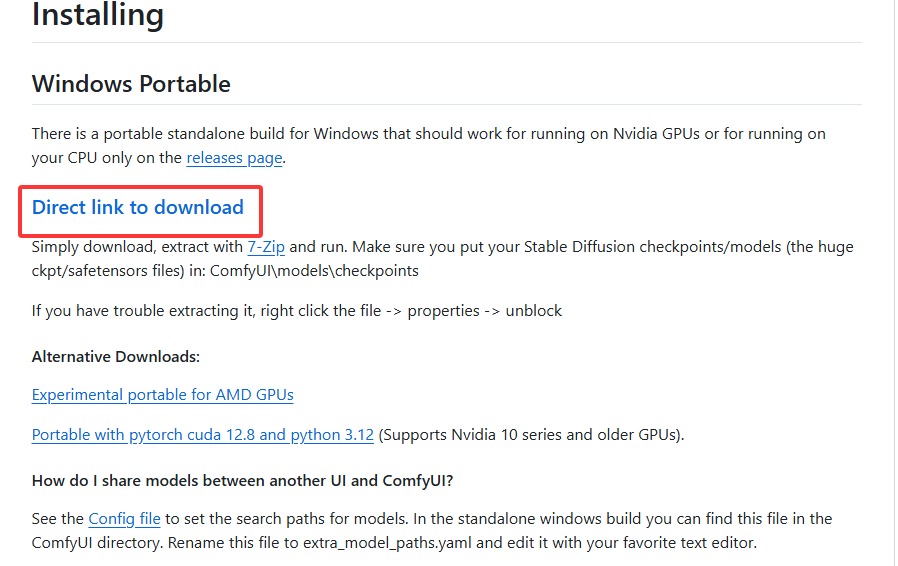Click the 'Simply download, extract with' text
The width and height of the screenshot is (898, 566).
coord(137,246)
